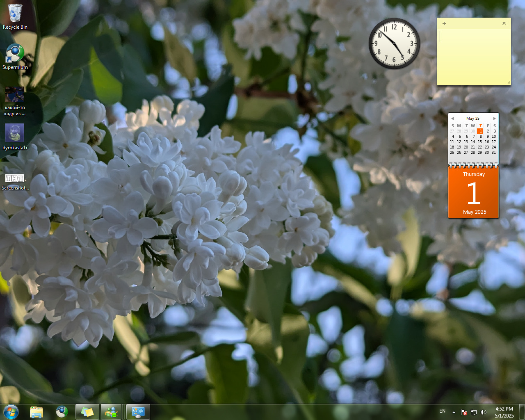Click inside the sticky note text area
Image resolution: width=525 pixels, height=420 pixels.
[474, 57]
